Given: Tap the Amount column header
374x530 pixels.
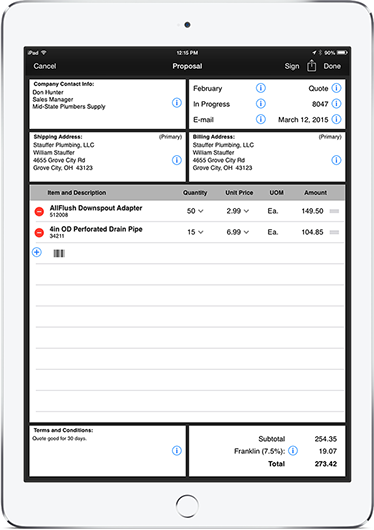Looking at the screenshot, I should [x=315, y=193].
